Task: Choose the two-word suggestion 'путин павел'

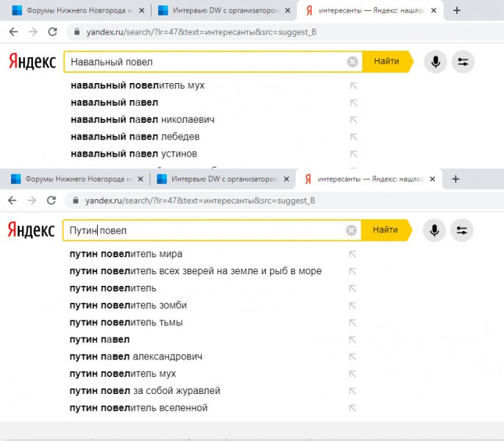Action: point(99,340)
